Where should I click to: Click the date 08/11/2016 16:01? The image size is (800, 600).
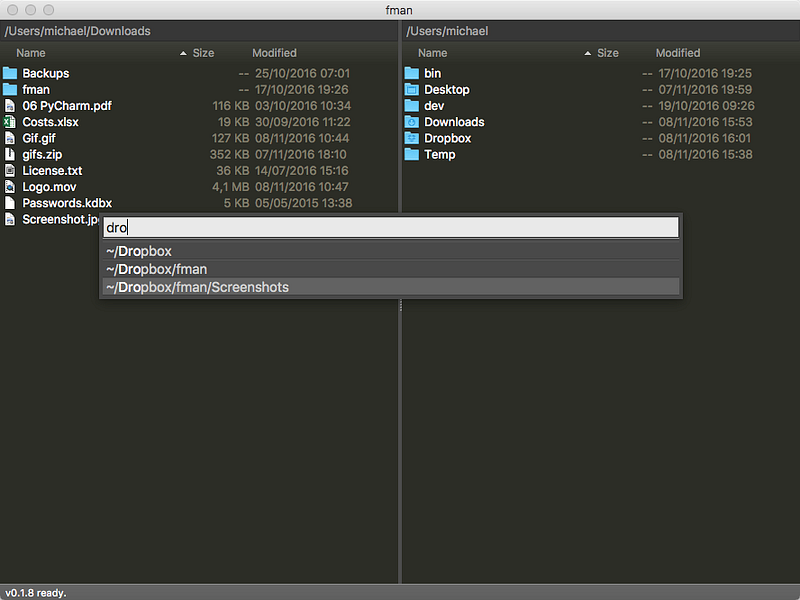point(705,138)
